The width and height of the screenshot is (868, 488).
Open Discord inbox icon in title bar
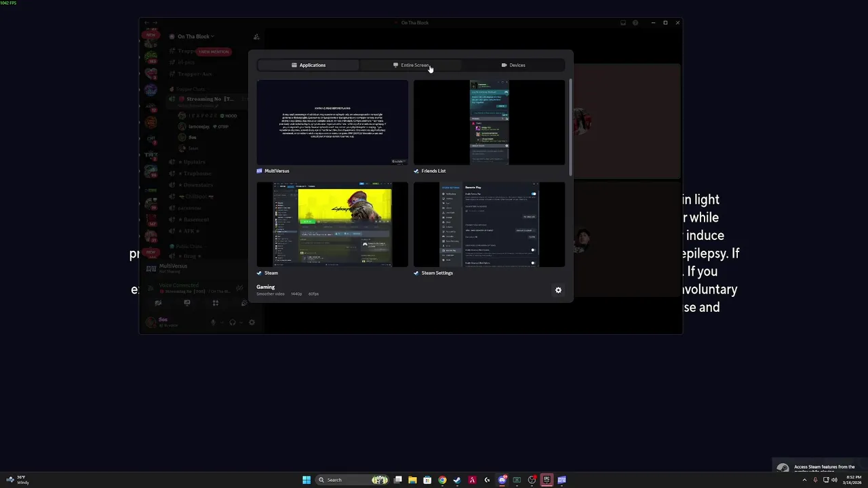click(x=623, y=22)
